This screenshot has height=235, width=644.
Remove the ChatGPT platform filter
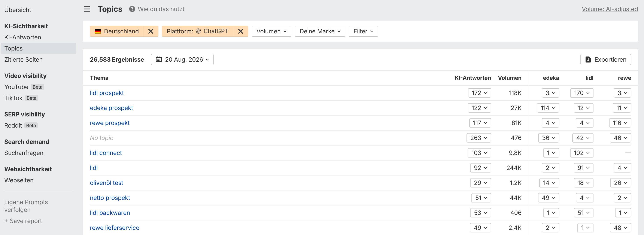[240, 31]
